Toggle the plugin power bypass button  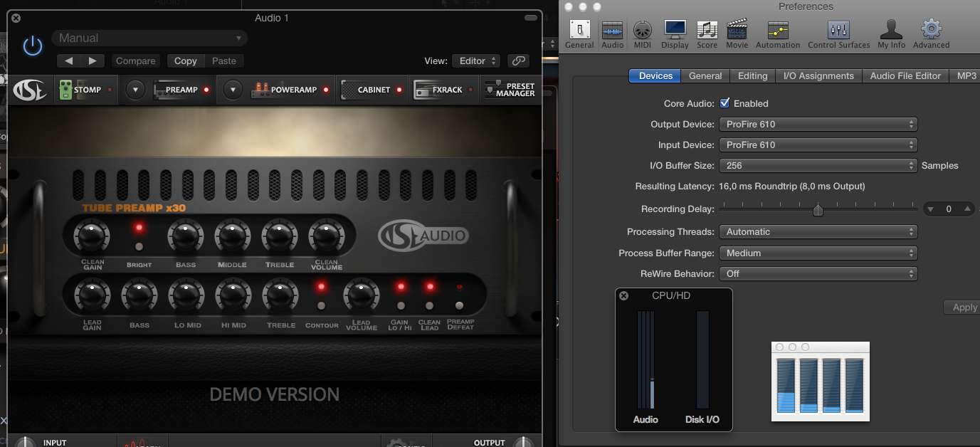33,46
